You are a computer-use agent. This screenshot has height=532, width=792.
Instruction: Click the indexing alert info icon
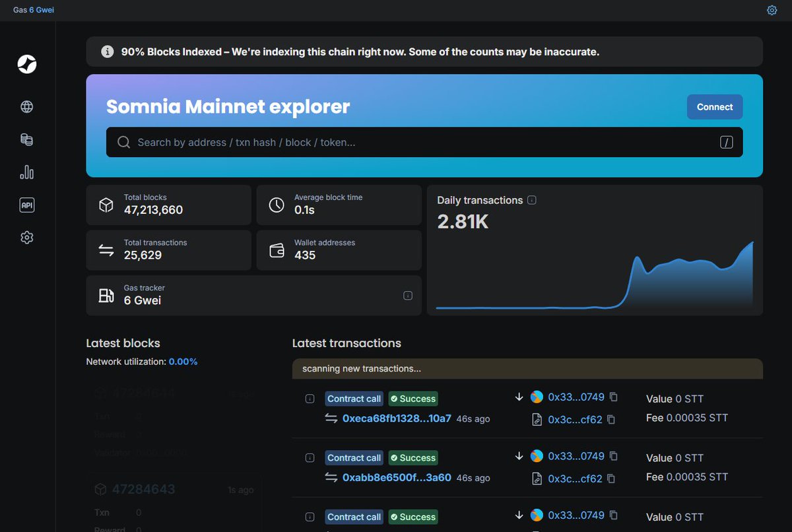click(x=107, y=51)
